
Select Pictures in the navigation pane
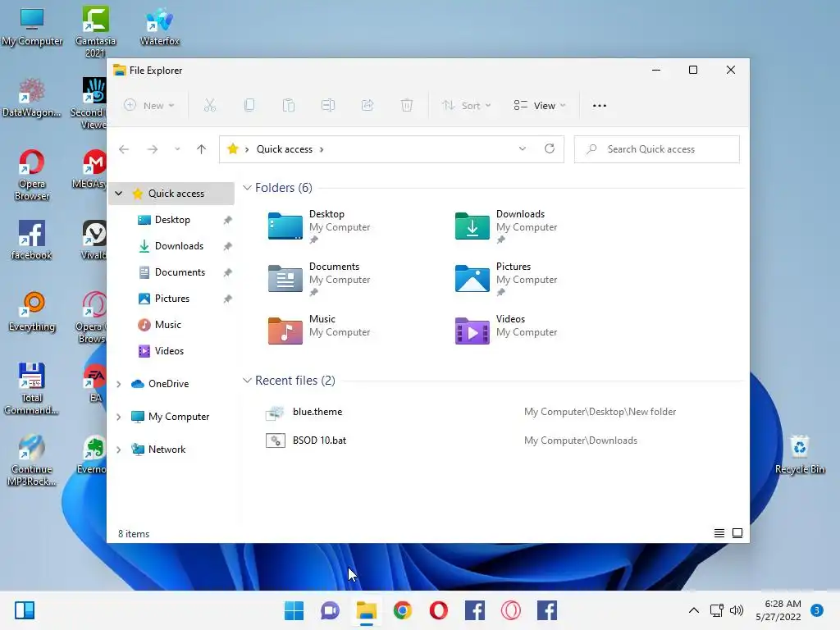pos(171,299)
